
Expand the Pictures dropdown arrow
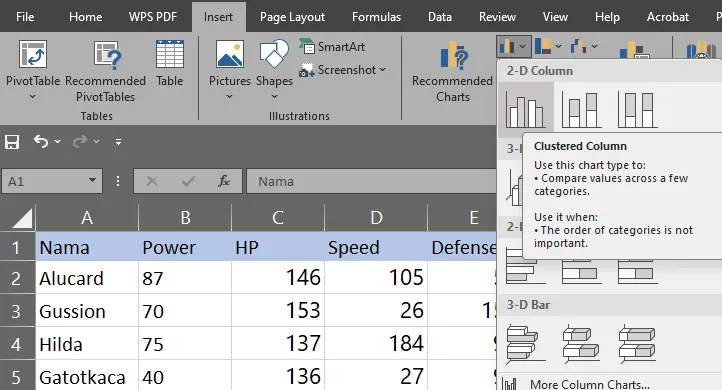[x=229, y=97]
